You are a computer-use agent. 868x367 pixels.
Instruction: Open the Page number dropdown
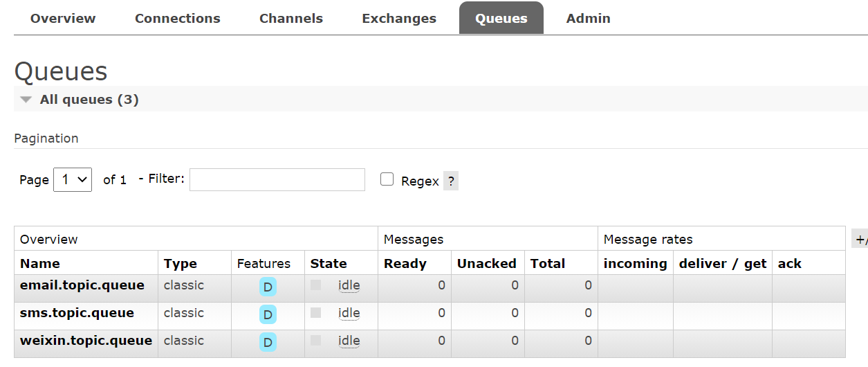pyautogui.click(x=73, y=180)
